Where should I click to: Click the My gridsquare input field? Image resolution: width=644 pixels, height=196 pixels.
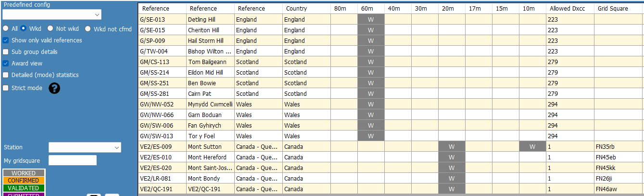click(72, 160)
